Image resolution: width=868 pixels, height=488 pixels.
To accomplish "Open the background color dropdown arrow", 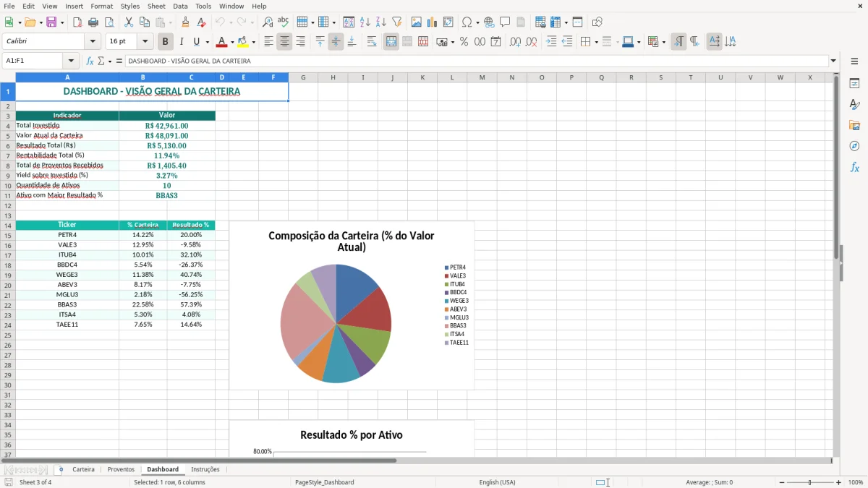I will 253,42.
